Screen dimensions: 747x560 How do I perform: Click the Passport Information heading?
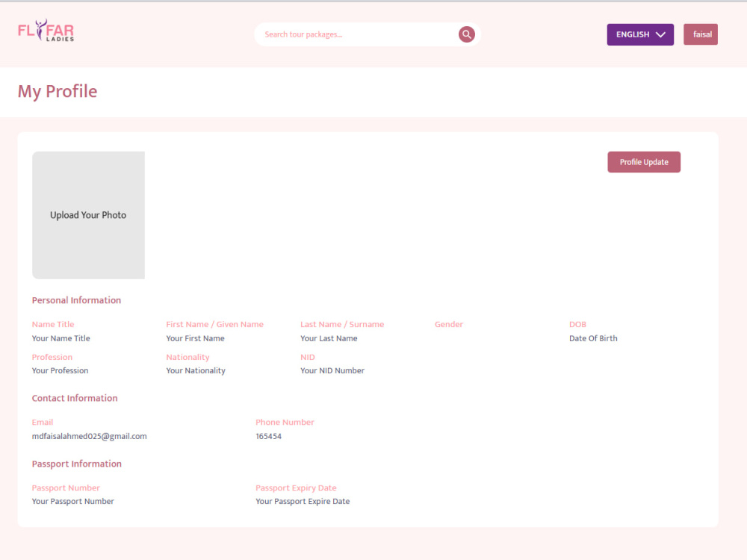[77, 464]
